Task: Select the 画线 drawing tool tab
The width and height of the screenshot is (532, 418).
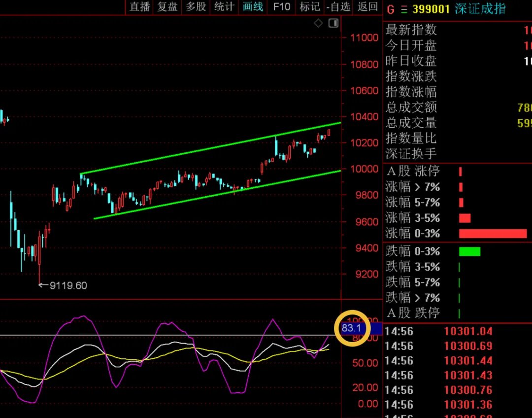Action: click(253, 6)
